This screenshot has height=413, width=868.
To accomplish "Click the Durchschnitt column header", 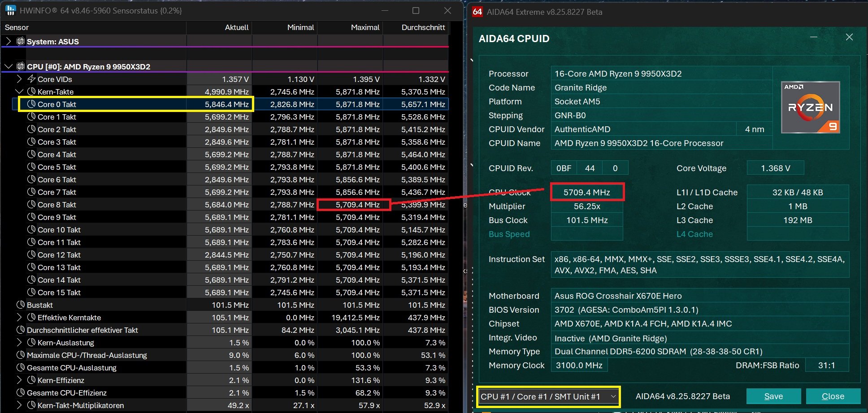I will point(423,27).
